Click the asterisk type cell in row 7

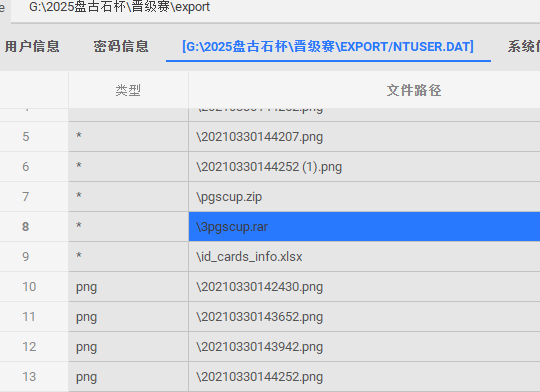coord(128,197)
